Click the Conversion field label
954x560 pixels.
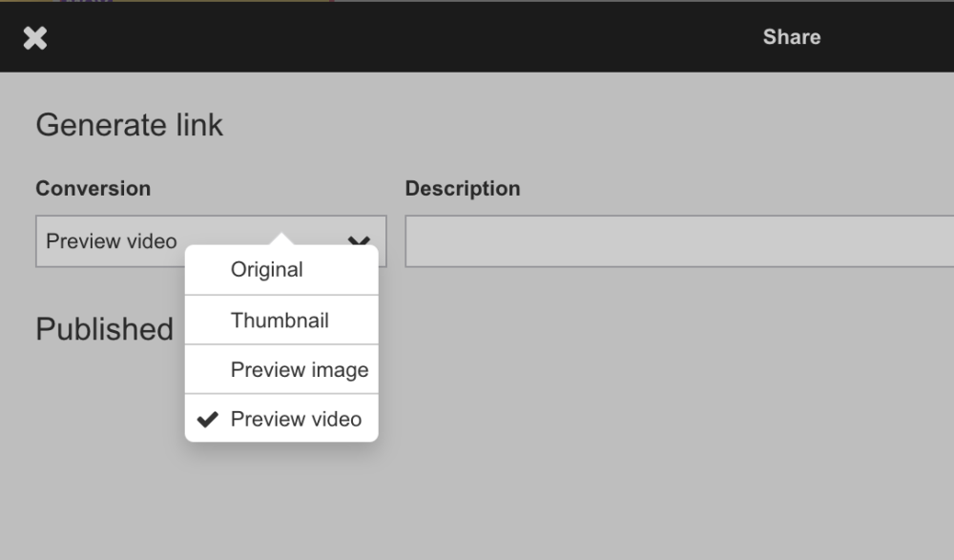pyautogui.click(x=93, y=189)
